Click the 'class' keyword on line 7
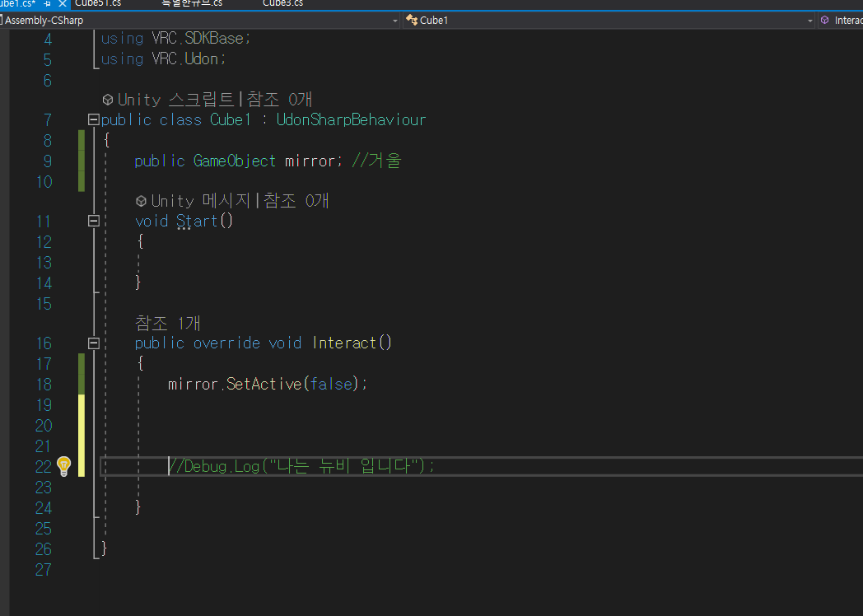This screenshot has width=863, height=616. [180, 119]
